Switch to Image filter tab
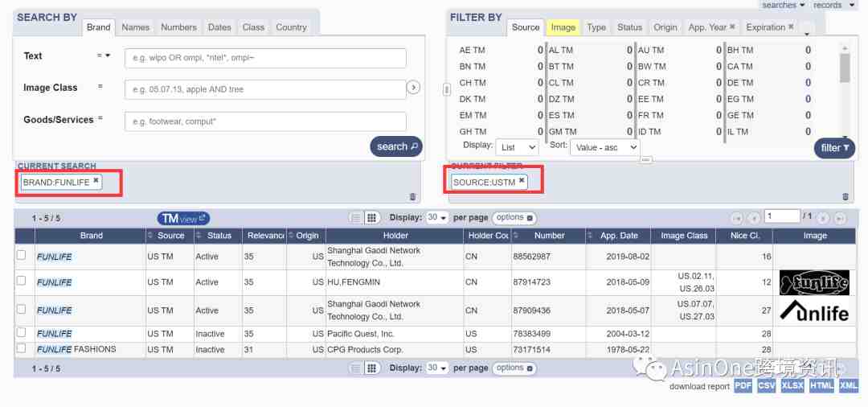Screen dimensions: 868x407 (563, 27)
